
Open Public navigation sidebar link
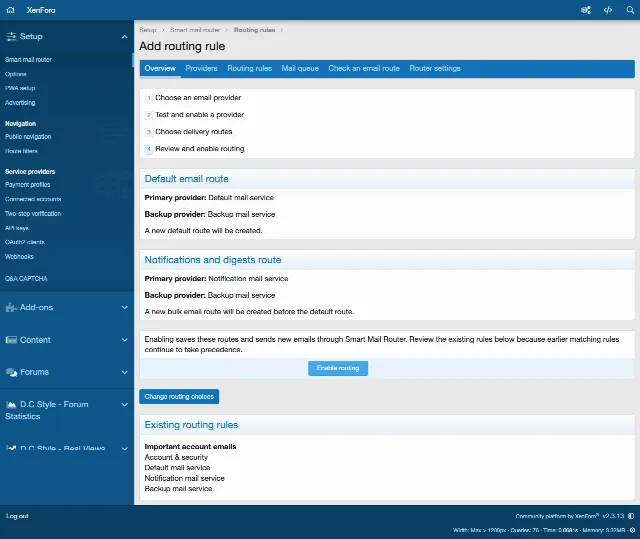[28, 137]
